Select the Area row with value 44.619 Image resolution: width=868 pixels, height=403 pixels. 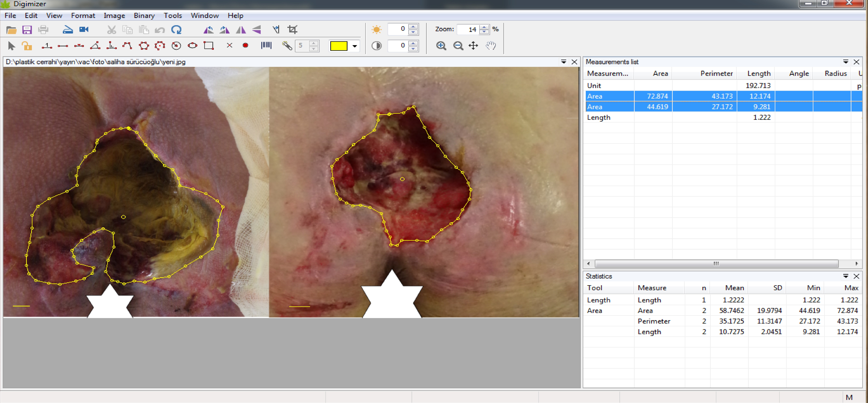723,107
